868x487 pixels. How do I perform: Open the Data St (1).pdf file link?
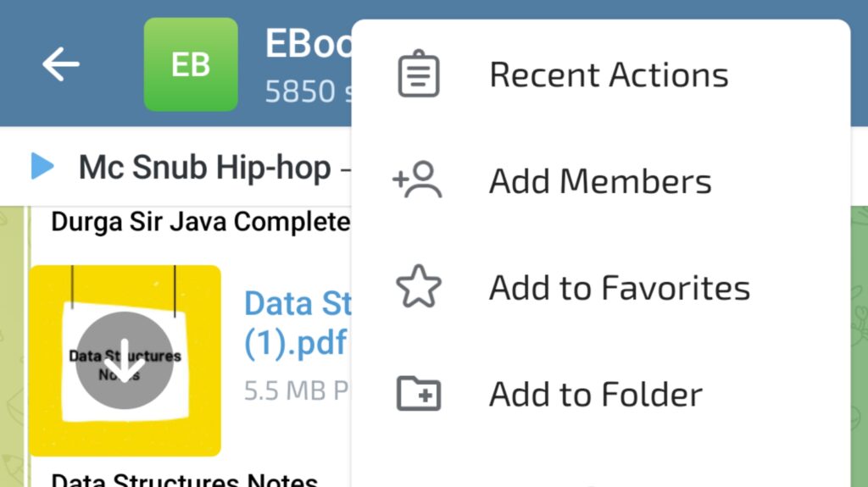pos(298,324)
